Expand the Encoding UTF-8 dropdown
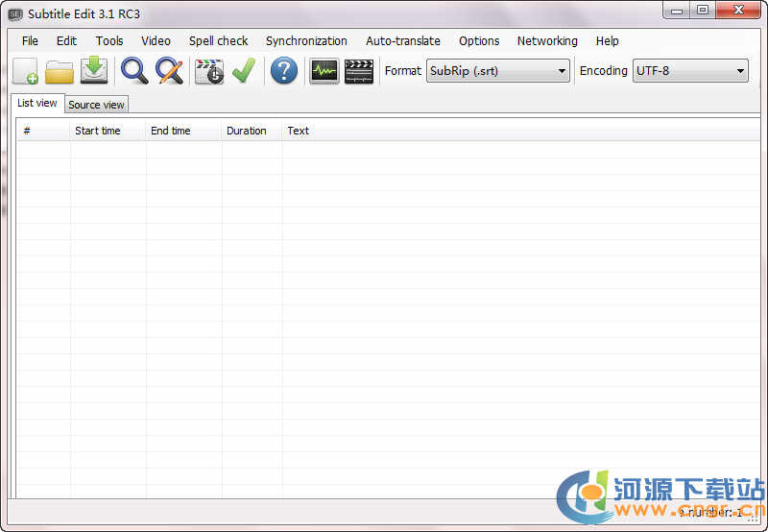 (689, 71)
